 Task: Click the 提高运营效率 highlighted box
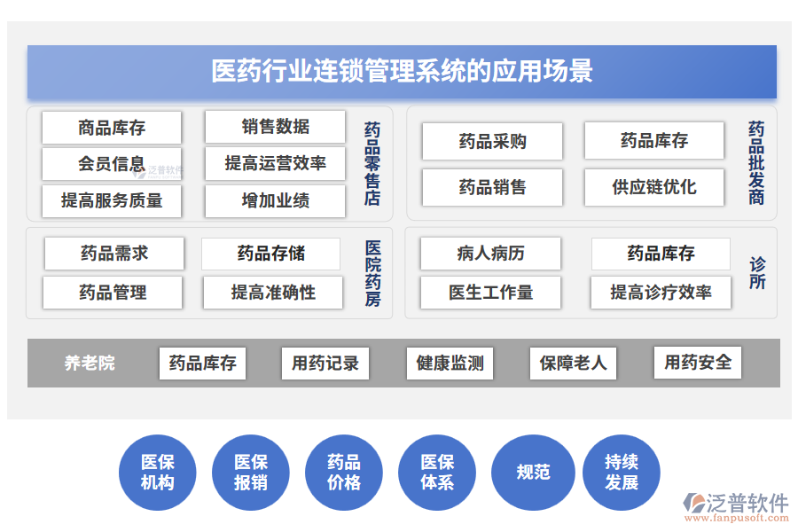click(x=273, y=164)
